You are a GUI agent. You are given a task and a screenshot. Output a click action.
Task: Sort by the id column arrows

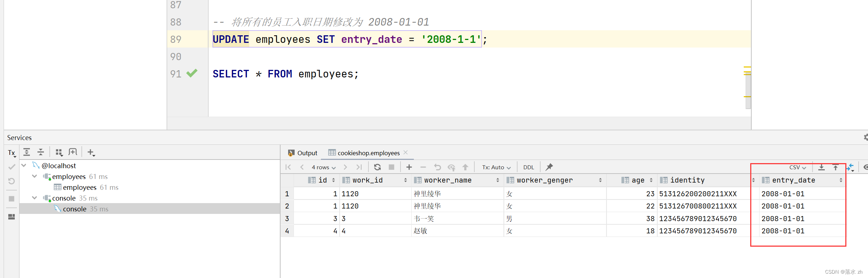point(334,180)
